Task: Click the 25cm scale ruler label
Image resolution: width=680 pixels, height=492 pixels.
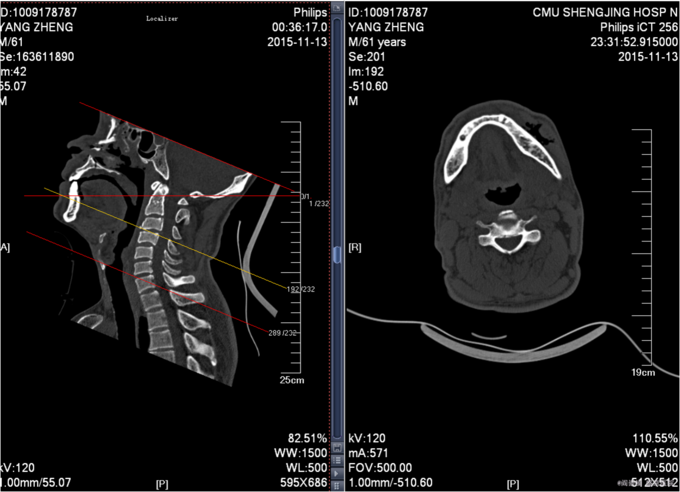Action: tap(291, 381)
